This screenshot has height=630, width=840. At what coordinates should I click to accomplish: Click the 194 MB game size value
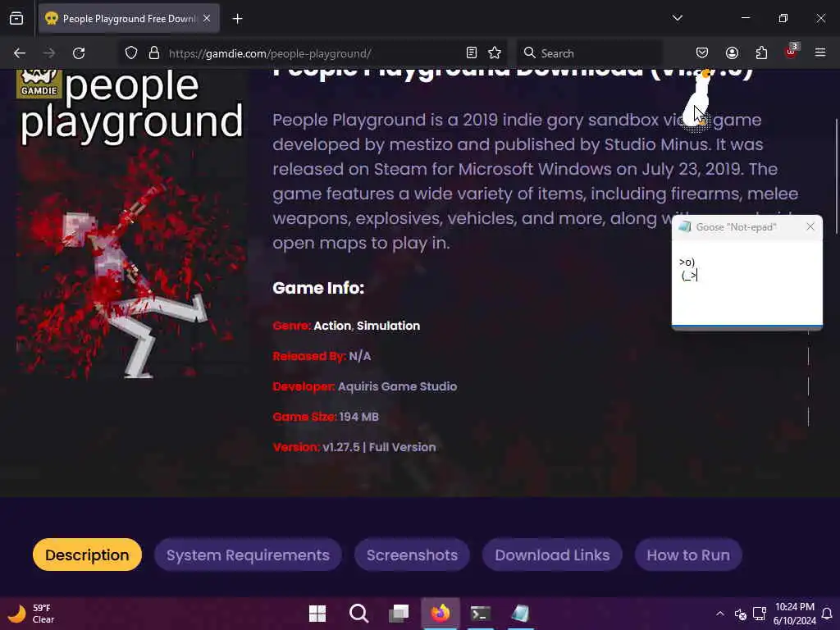[359, 417]
